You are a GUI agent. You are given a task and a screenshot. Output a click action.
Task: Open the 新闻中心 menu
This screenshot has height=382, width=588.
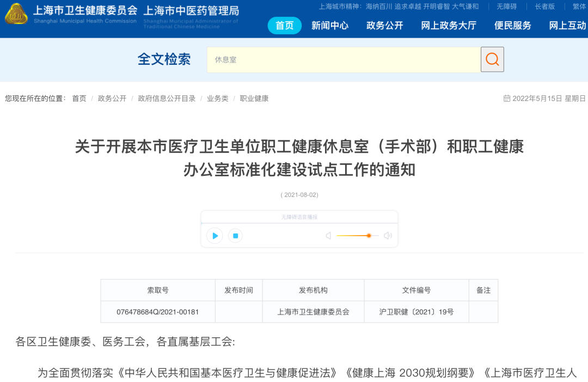click(x=330, y=26)
